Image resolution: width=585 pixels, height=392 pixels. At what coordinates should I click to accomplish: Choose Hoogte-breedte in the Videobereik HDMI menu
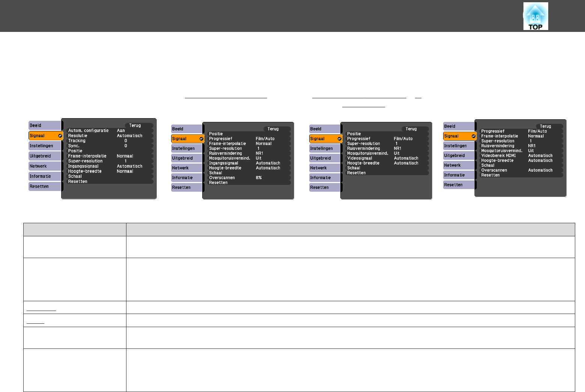[521, 161]
